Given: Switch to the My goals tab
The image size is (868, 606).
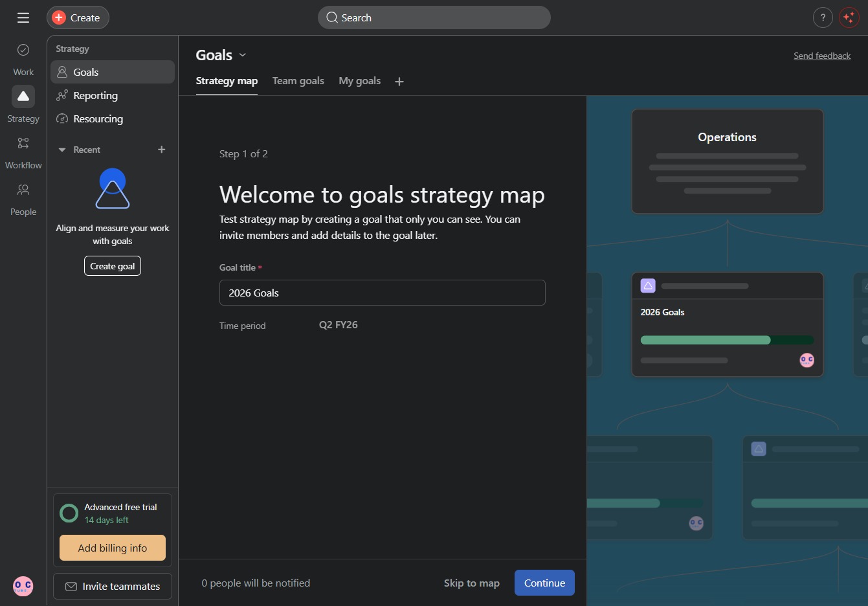Looking at the screenshot, I should [360, 81].
